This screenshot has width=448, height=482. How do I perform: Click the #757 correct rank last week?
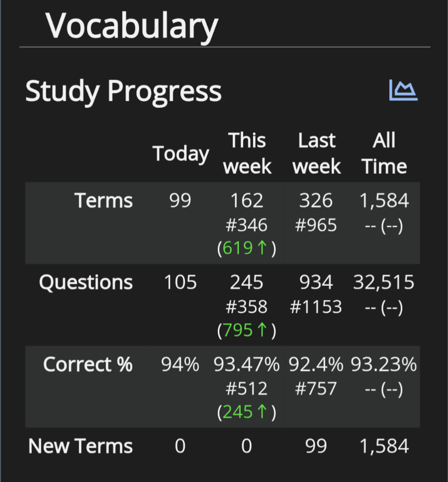tap(316, 389)
